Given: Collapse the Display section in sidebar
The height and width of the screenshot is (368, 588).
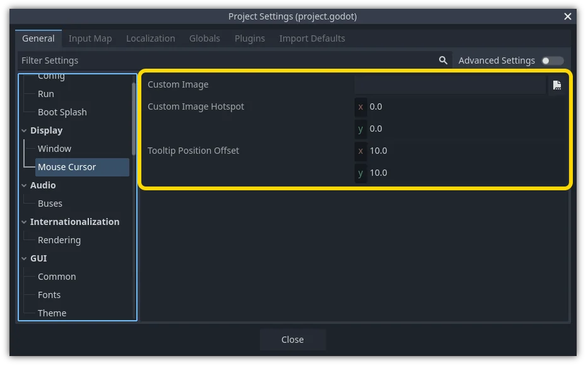Looking at the screenshot, I should tap(24, 130).
